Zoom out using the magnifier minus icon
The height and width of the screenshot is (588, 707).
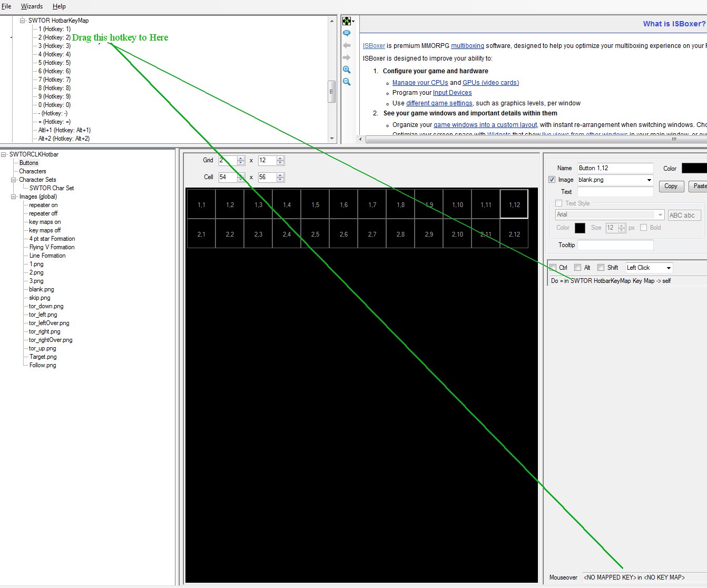coord(347,82)
